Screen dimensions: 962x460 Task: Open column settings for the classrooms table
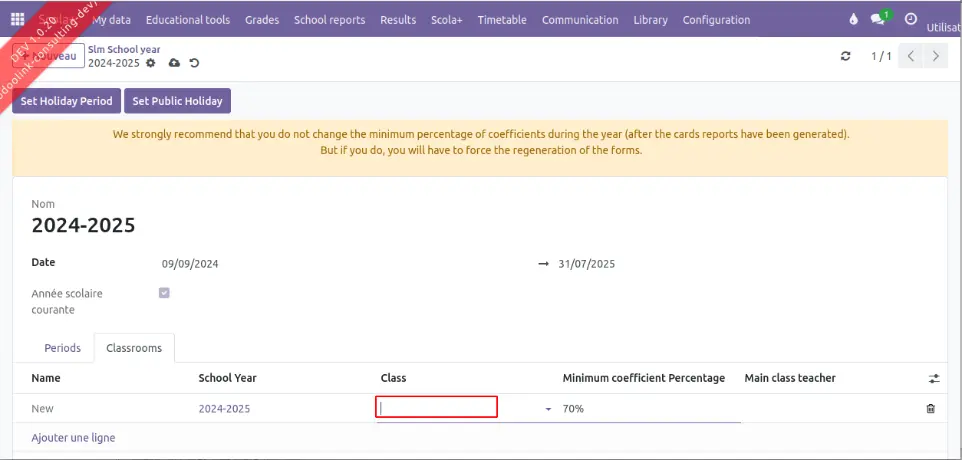pos(933,378)
